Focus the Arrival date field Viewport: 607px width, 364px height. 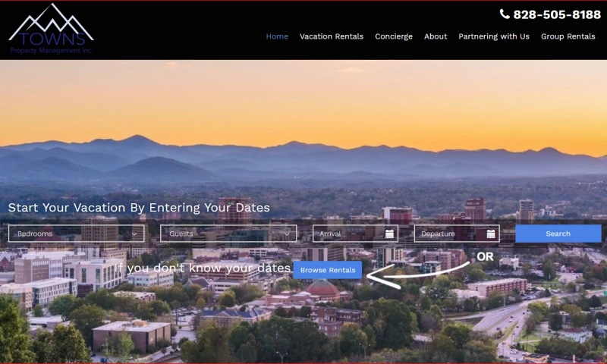[x=355, y=234]
